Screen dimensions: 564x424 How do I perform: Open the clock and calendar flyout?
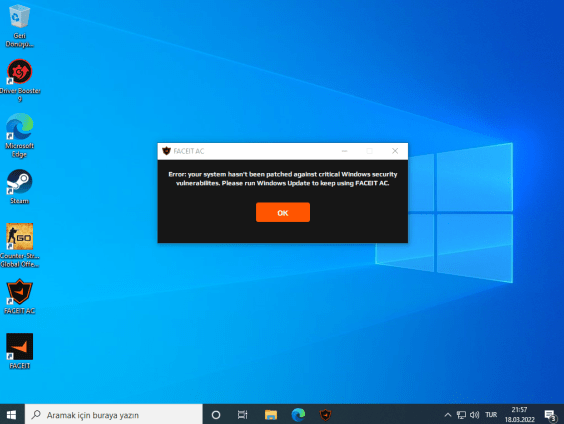tap(520, 415)
